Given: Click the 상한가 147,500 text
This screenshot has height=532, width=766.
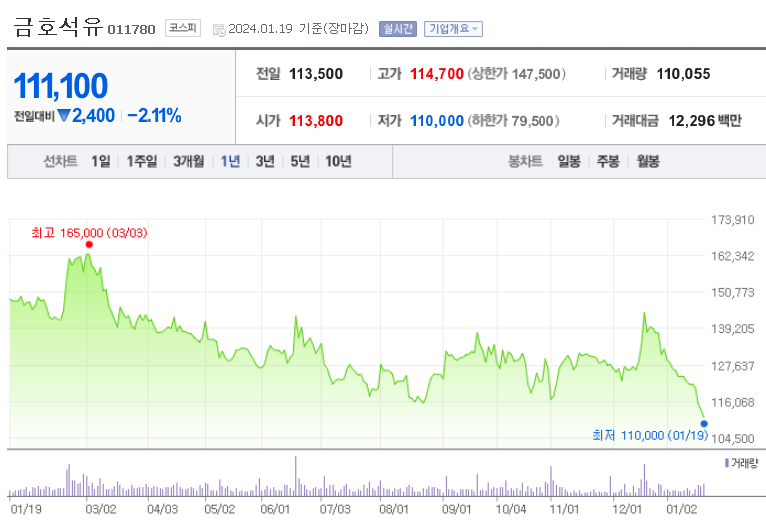Looking at the screenshot, I should [517, 74].
